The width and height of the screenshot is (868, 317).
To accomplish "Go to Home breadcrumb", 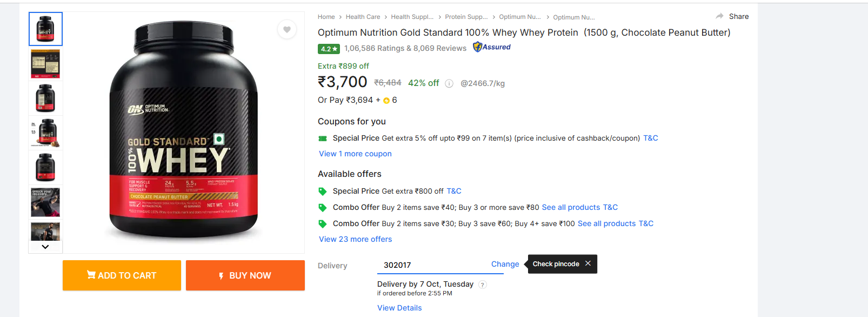I will pyautogui.click(x=326, y=17).
